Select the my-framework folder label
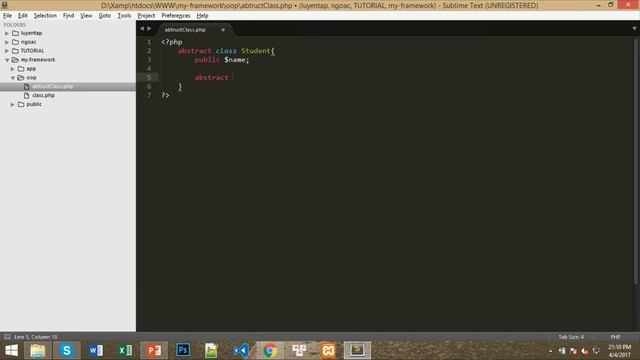 (38, 60)
